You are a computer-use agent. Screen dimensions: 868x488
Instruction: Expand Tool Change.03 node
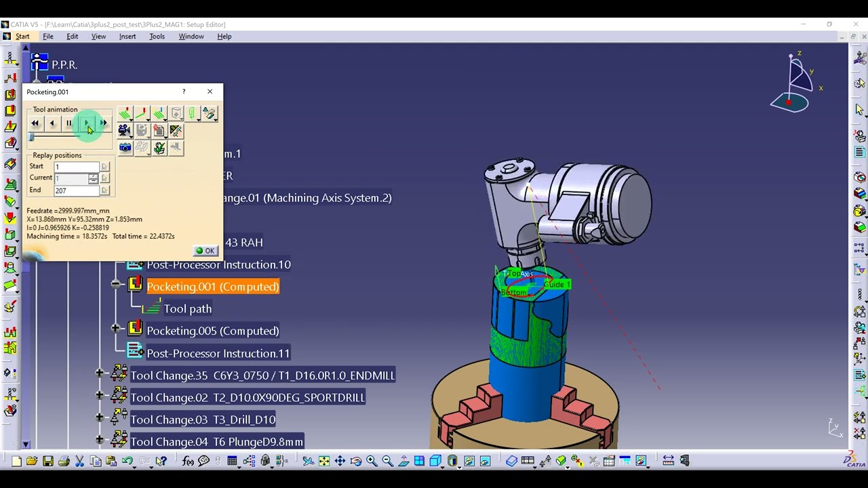pos(100,418)
